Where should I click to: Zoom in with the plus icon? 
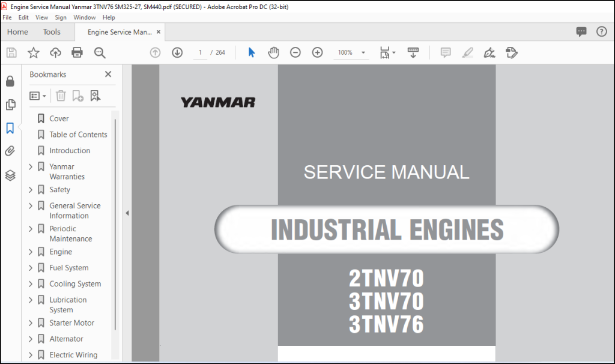317,53
